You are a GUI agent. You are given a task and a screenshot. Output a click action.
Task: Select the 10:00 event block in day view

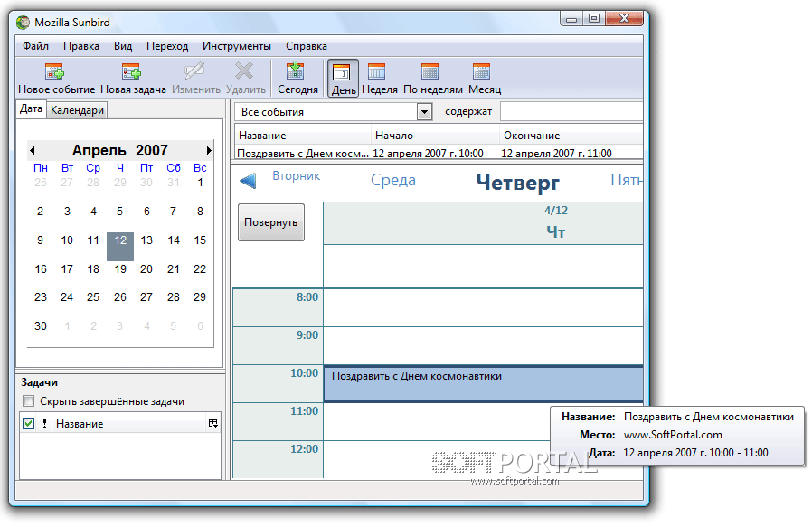(483, 384)
